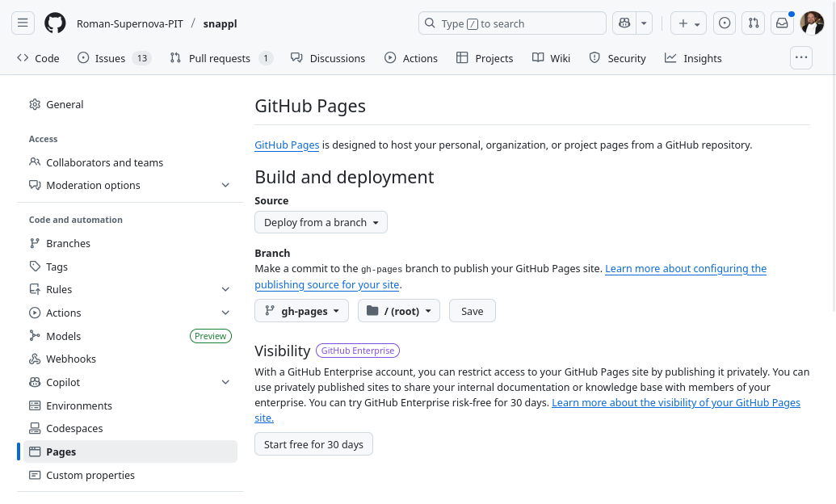Switch to the Projects tab

tap(485, 58)
